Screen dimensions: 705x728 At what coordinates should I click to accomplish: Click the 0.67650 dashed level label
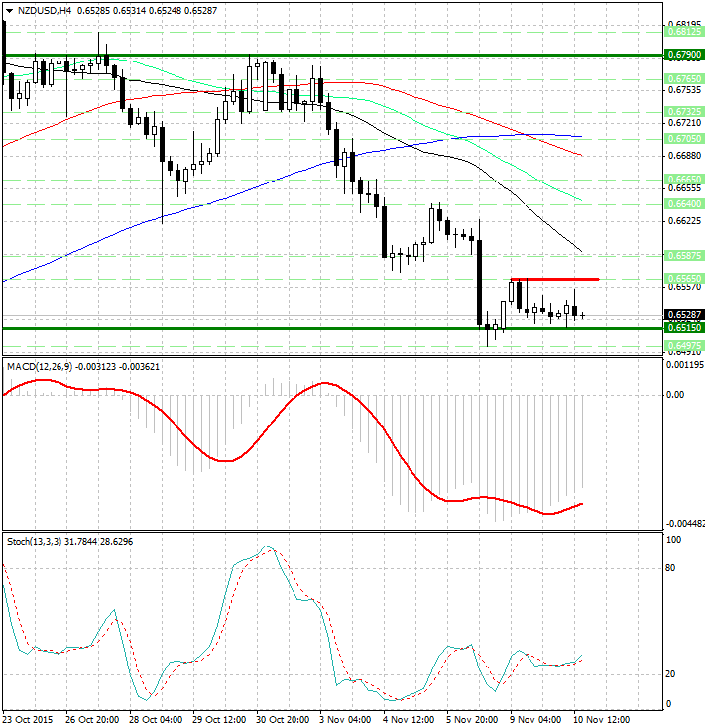(x=684, y=79)
